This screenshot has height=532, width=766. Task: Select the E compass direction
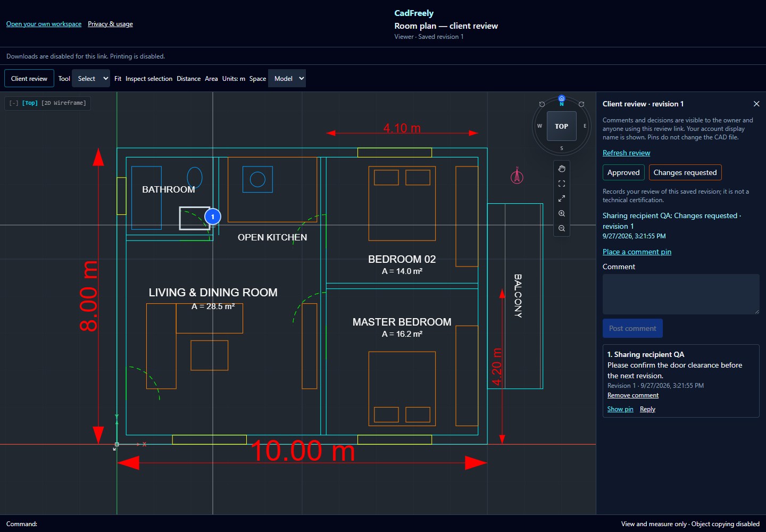coord(585,126)
